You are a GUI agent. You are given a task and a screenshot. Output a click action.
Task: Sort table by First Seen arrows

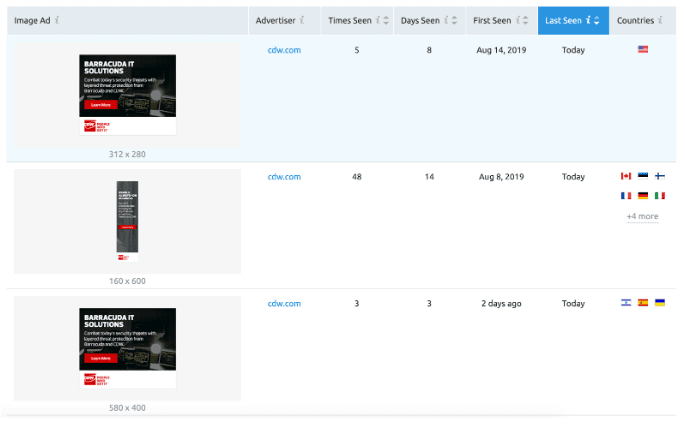(x=526, y=21)
